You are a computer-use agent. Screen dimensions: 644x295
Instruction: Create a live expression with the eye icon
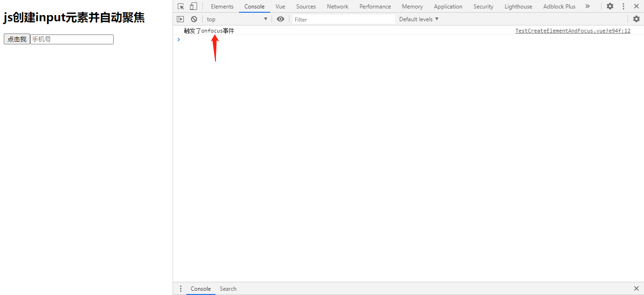click(281, 19)
